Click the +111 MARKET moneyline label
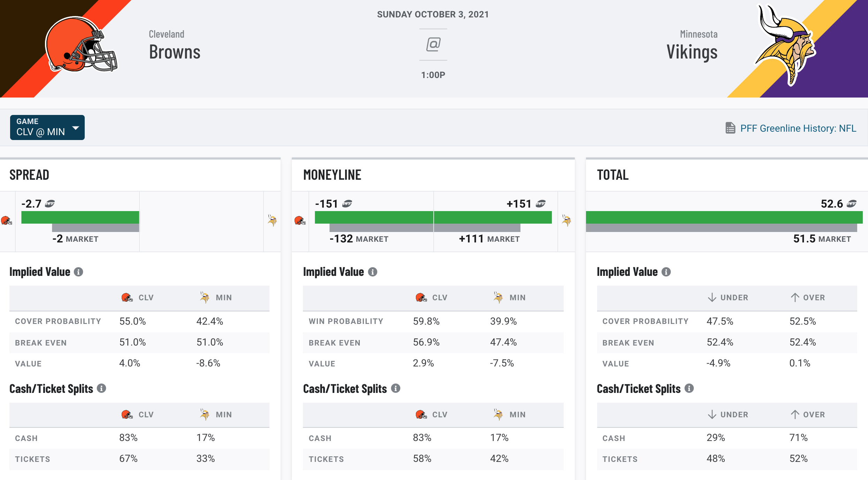Image resolution: width=868 pixels, height=480 pixels. 489,239
